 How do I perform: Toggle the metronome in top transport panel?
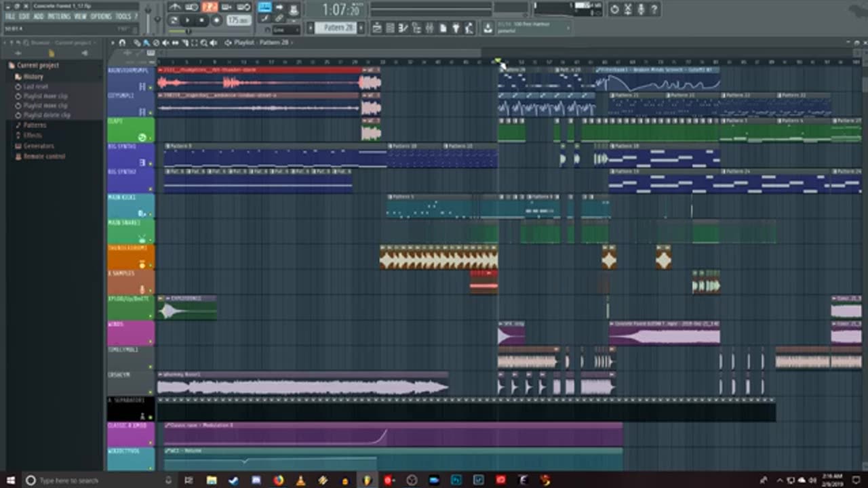click(175, 7)
